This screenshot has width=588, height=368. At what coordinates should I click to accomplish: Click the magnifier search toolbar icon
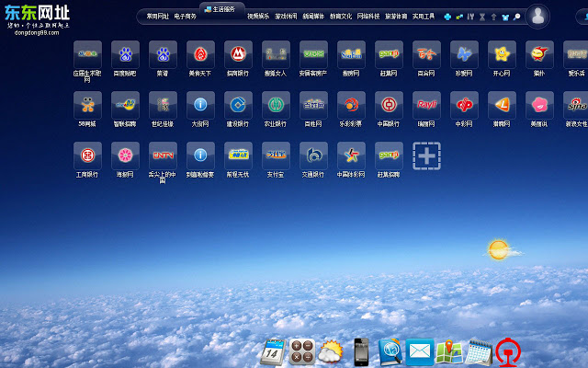tap(516, 17)
